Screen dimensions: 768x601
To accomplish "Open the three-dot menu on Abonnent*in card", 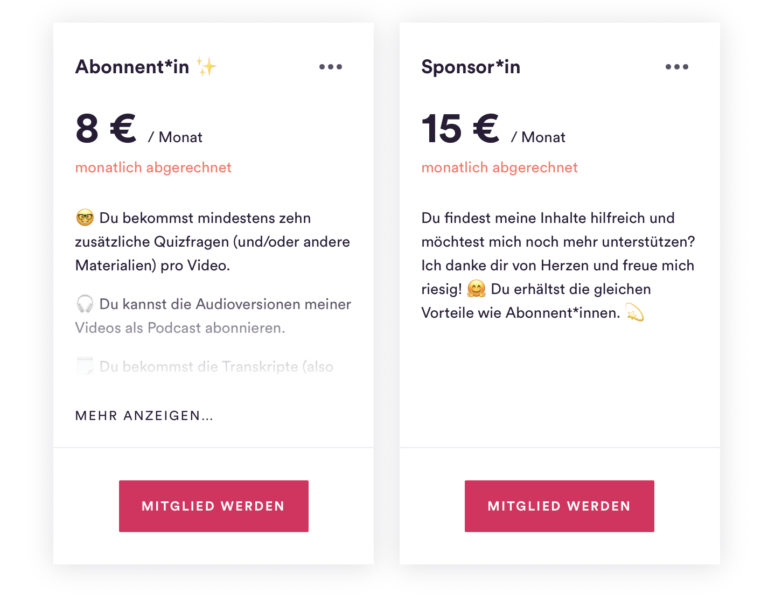I will 331,67.
